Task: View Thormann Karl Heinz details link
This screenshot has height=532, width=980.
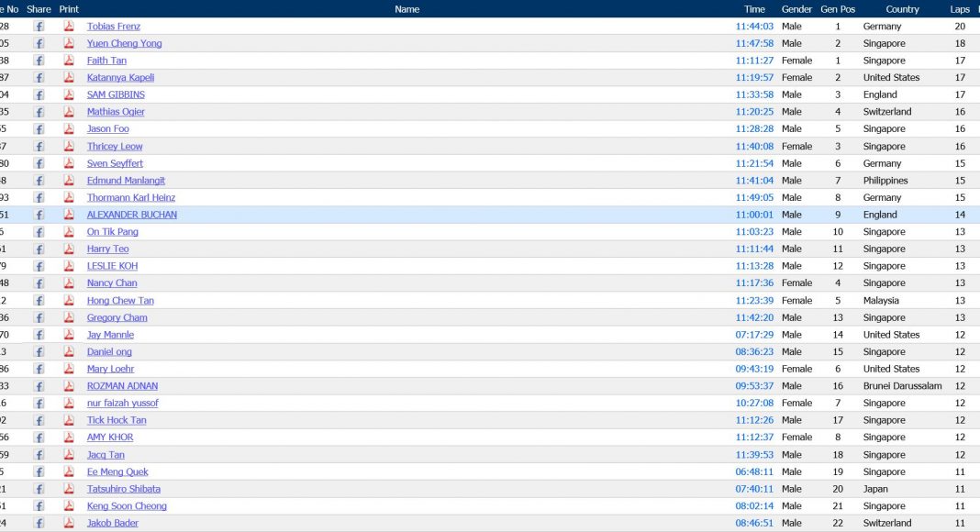Action: [130, 197]
